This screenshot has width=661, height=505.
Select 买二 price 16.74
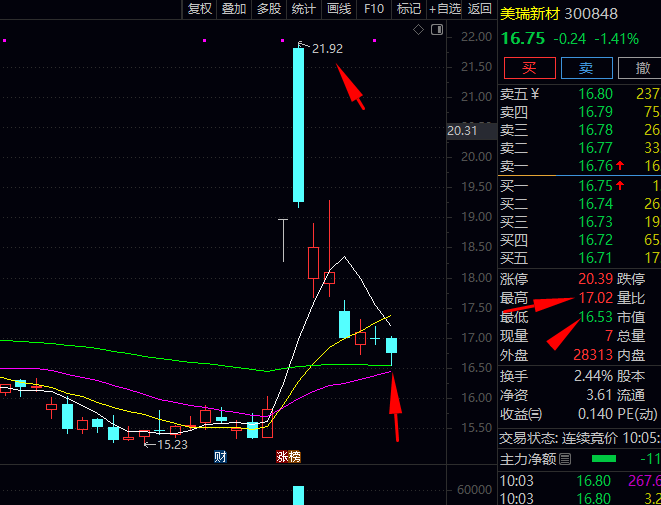pos(596,204)
